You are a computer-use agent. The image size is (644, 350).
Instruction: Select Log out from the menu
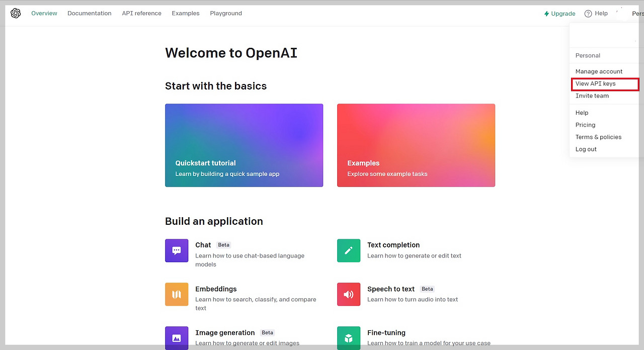coord(586,149)
